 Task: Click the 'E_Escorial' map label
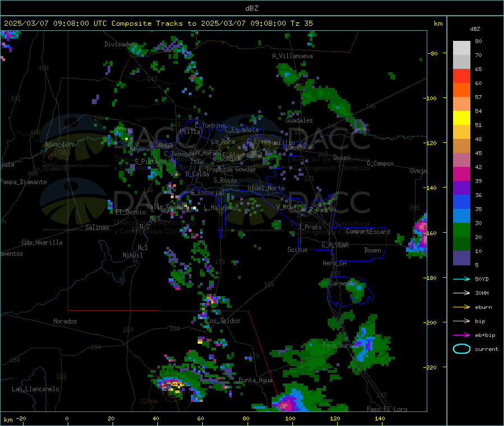click(208, 193)
